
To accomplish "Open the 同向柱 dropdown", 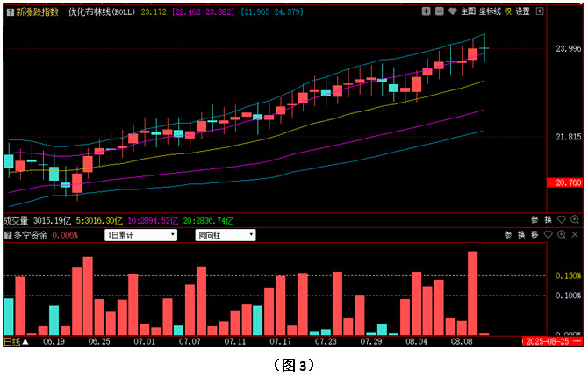I will [x=226, y=235].
